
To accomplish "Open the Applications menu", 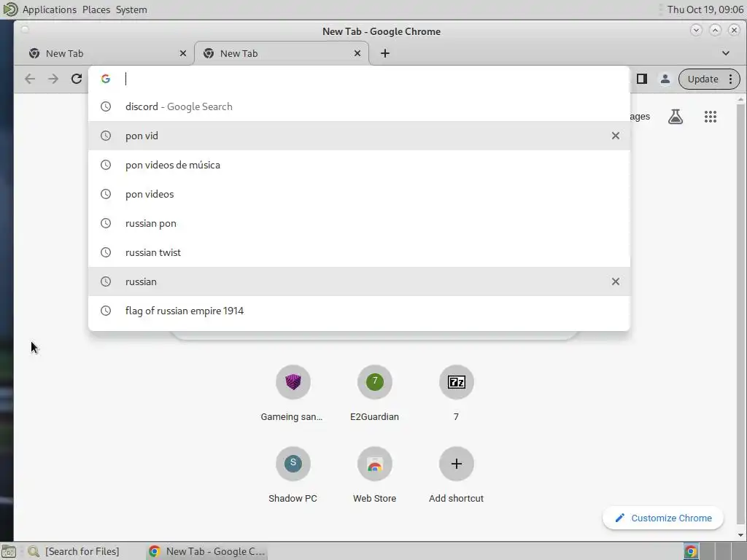I will coord(49,9).
